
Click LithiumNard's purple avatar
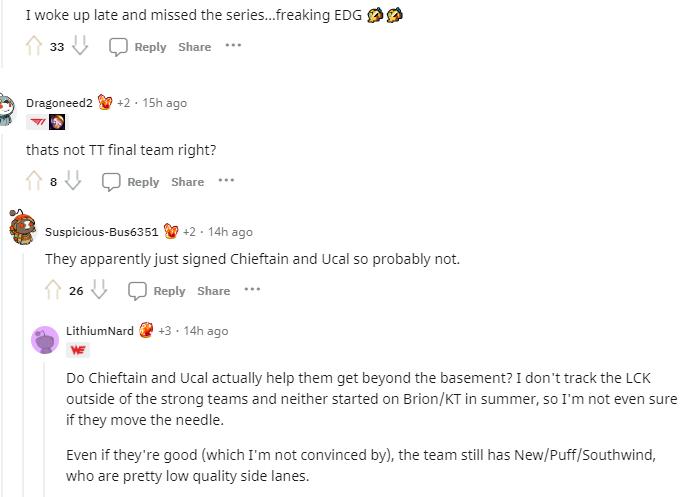pyautogui.click(x=45, y=340)
